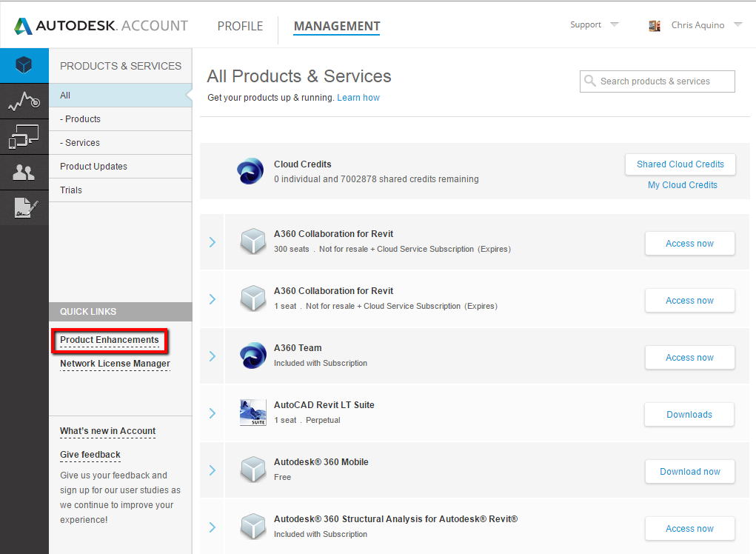Click the Shared Cloud Credits button
The height and width of the screenshot is (554, 756).
tap(680, 164)
